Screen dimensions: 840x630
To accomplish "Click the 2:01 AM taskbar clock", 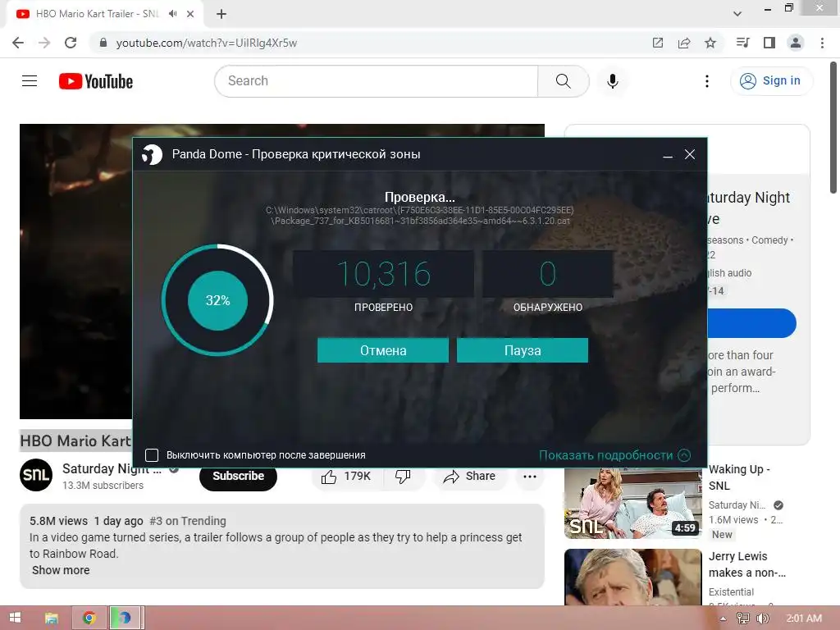I will (804, 619).
